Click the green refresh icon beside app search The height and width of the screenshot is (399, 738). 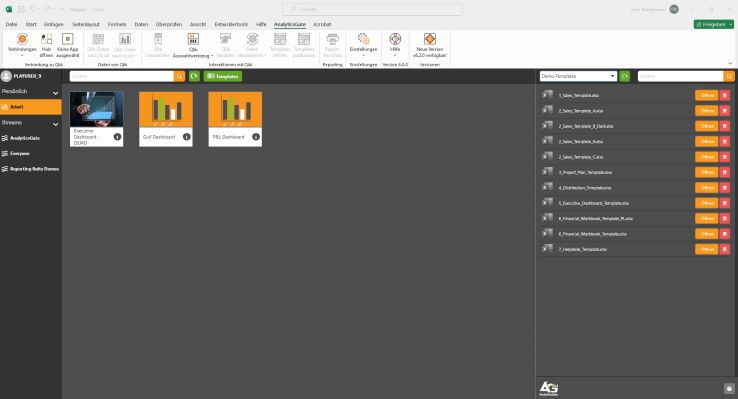(194, 76)
